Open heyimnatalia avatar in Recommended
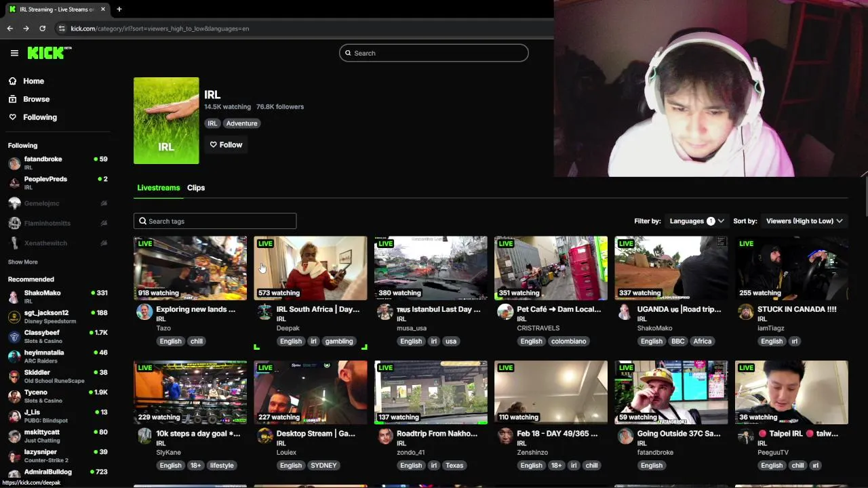 pos(14,357)
